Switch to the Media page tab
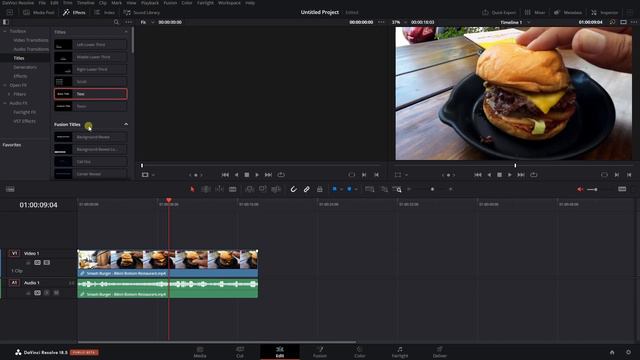This screenshot has width=640, height=360. tap(200, 352)
